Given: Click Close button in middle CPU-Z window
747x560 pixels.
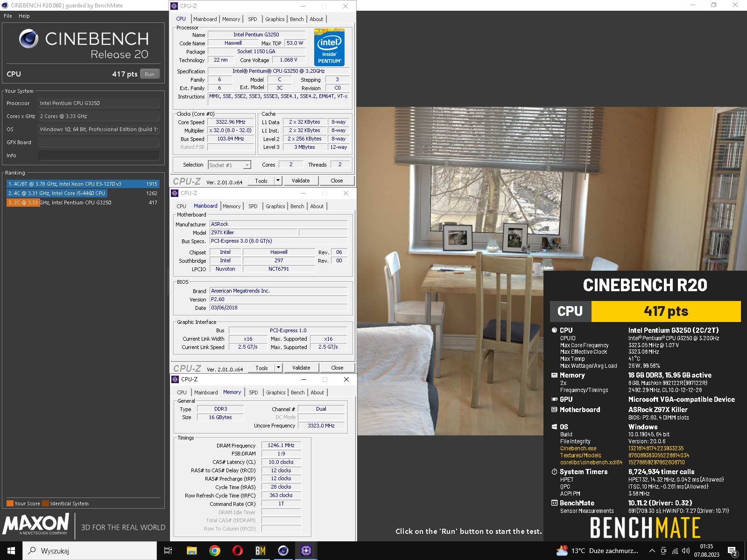Looking at the screenshot, I should pyautogui.click(x=337, y=368).
